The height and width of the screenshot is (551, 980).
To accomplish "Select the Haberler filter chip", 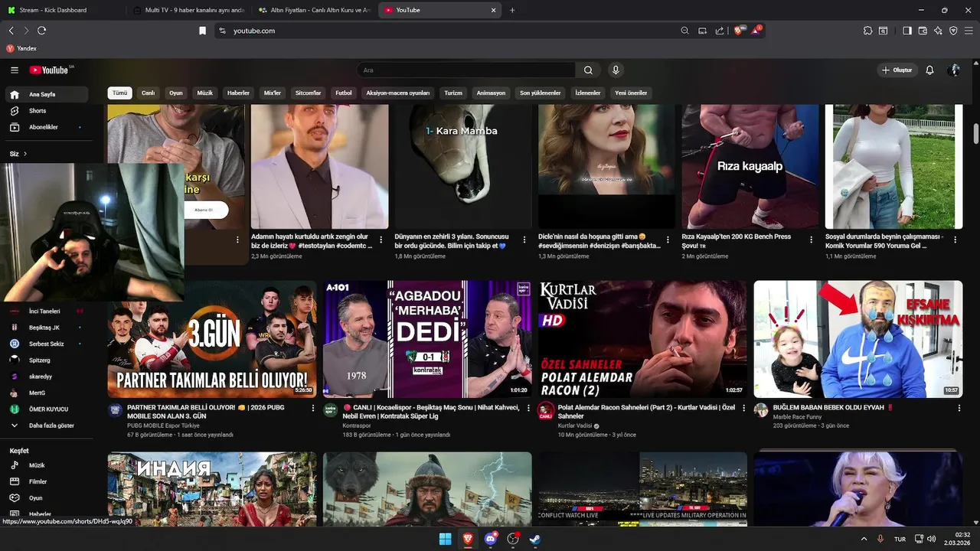I will pos(238,93).
